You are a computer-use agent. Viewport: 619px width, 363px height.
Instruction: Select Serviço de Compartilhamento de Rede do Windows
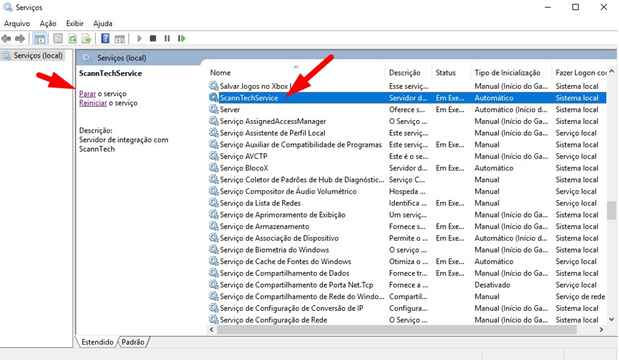point(407,296)
